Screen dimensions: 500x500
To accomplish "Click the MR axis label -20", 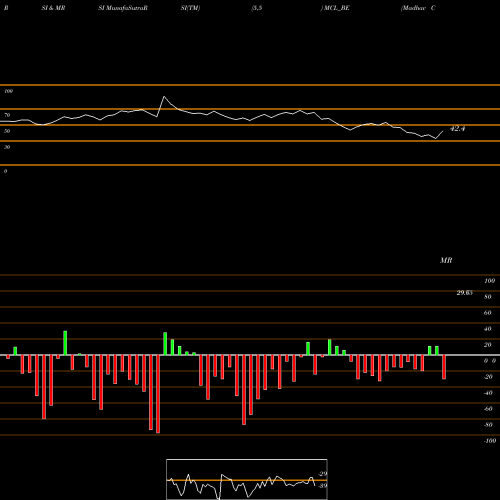I will click(488, 377).
